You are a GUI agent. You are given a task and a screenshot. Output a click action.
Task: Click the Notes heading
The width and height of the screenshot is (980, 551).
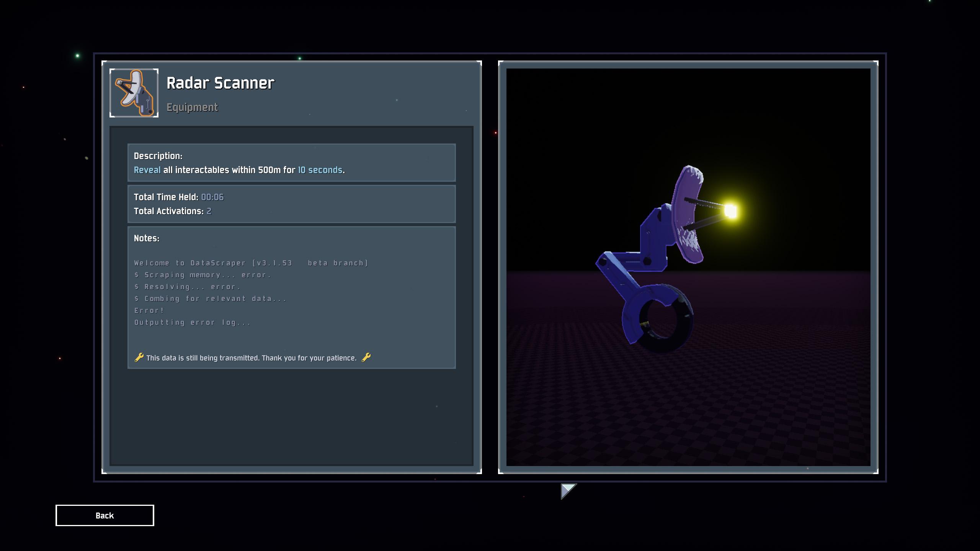pyautogui.click(x=147, y=238)
